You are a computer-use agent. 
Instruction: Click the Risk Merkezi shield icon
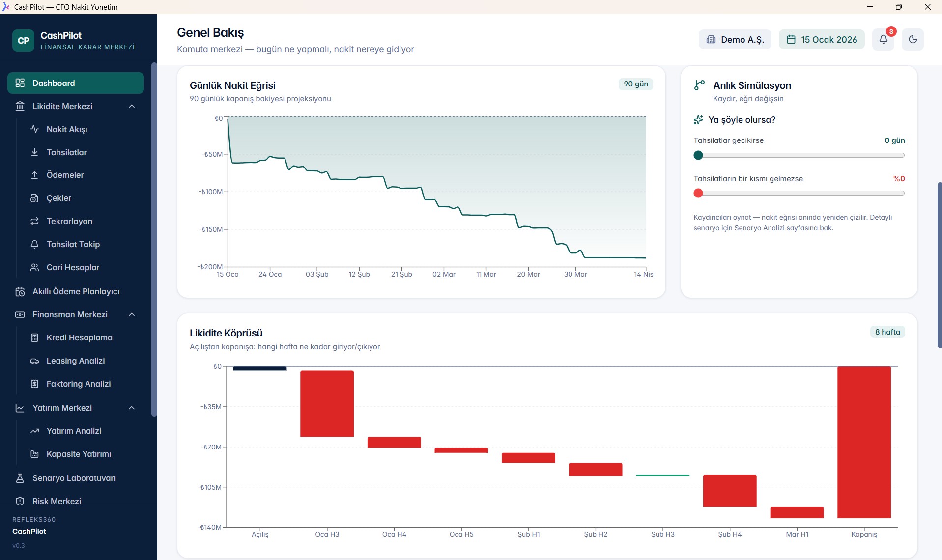pos(20,501)
